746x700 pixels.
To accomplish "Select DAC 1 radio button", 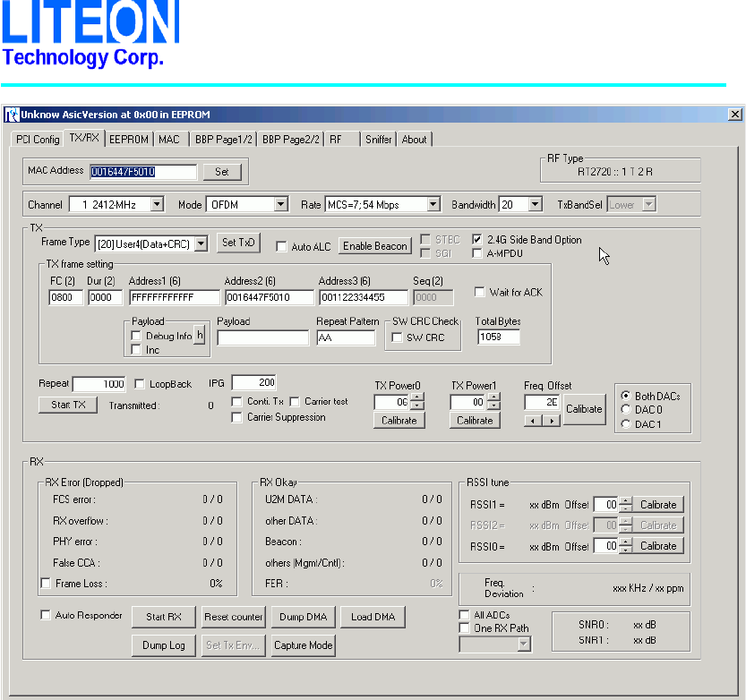I will 626,423.
